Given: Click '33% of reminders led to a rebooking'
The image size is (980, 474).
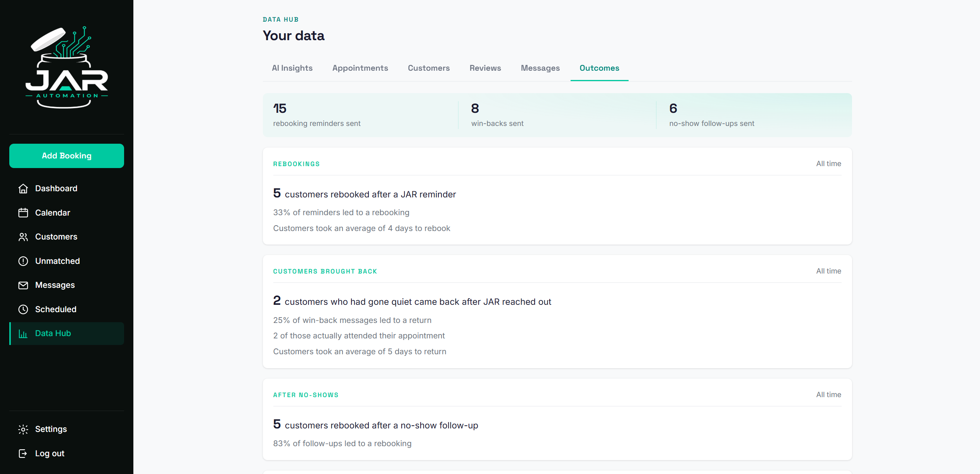Looking at the screenshot, I should pos(341,212).
